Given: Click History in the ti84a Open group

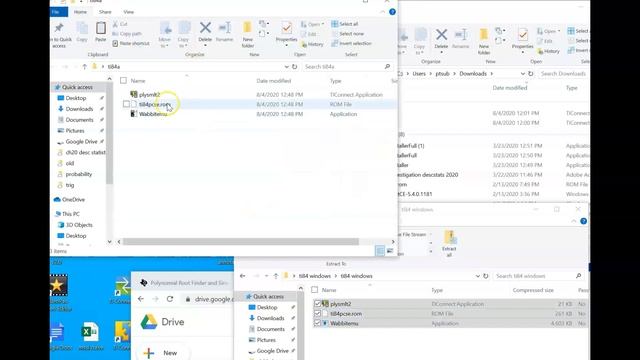Looking at the screenshot, I should pos(312,44).
